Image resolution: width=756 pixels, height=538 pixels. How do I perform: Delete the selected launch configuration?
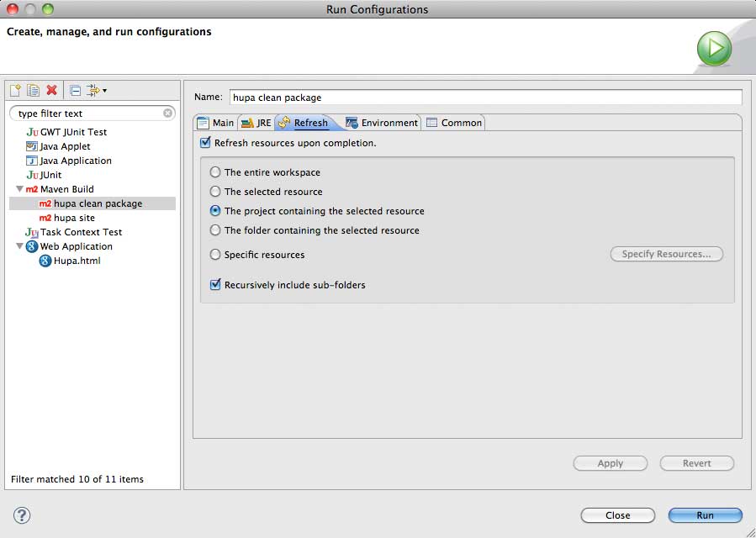pyautogui.click(x=52, y=90)
